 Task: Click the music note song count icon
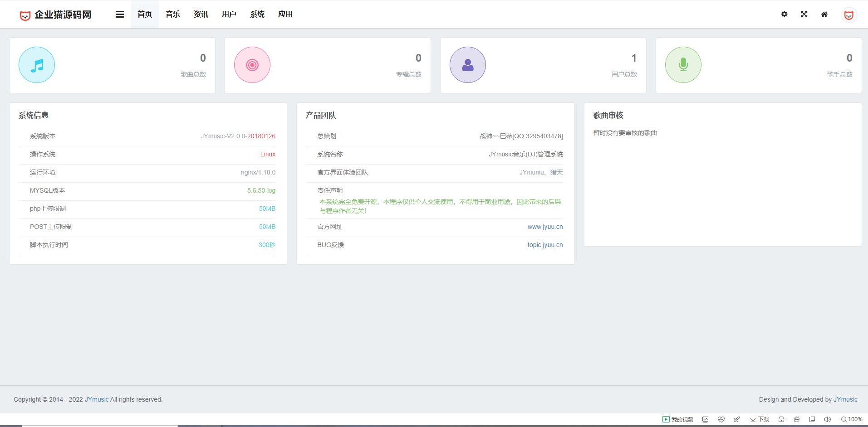click(37, 65)
